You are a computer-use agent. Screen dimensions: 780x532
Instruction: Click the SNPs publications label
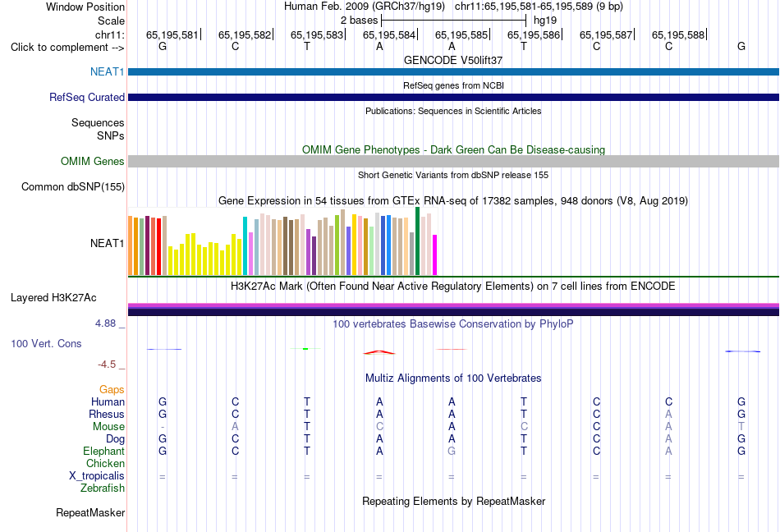click(111, 135)
